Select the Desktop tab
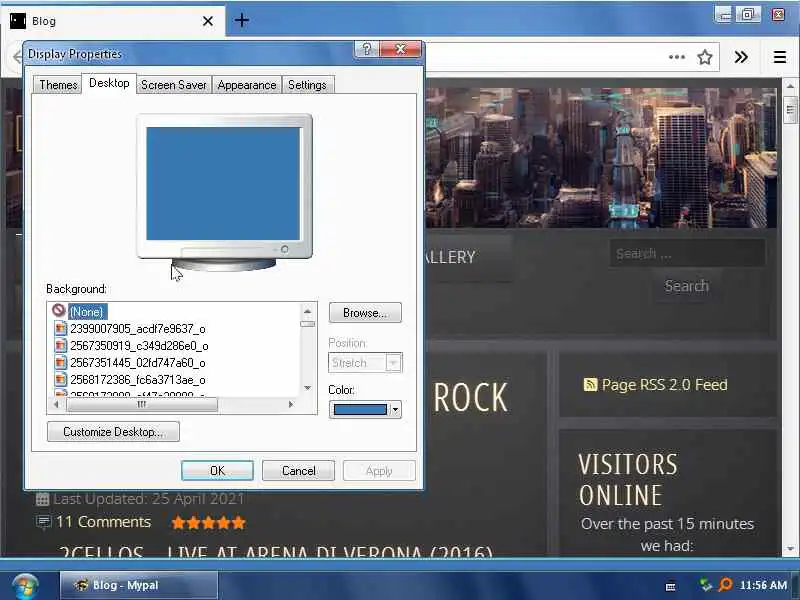800x600 pixels. [109, 83]
